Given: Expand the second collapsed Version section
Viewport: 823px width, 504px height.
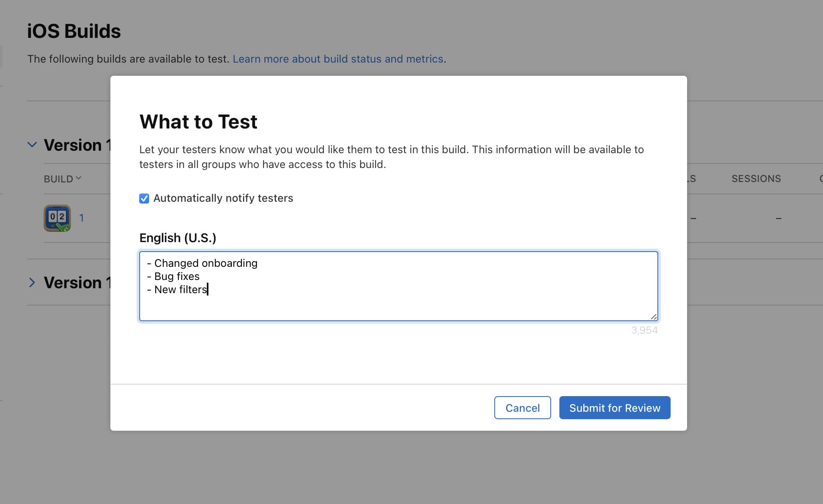Looking at the screenshot, I should pyautogui.click(x=32, y=282).
